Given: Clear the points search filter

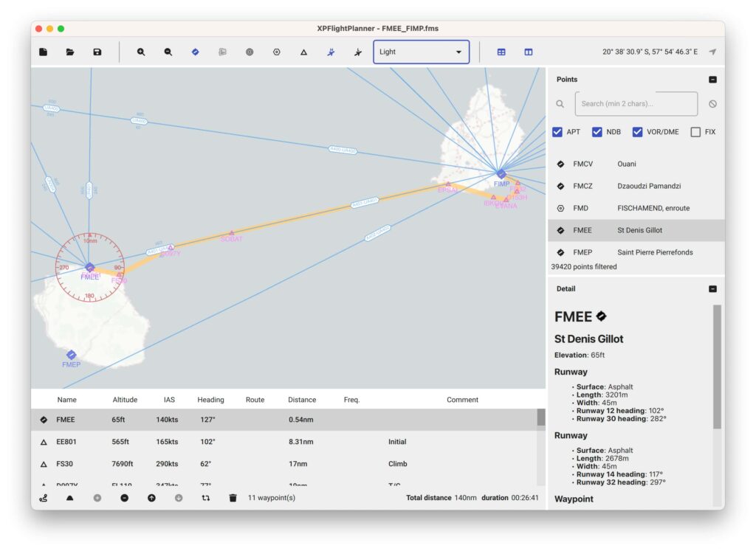Looking at the screenshot, I should tap(712, 103).
